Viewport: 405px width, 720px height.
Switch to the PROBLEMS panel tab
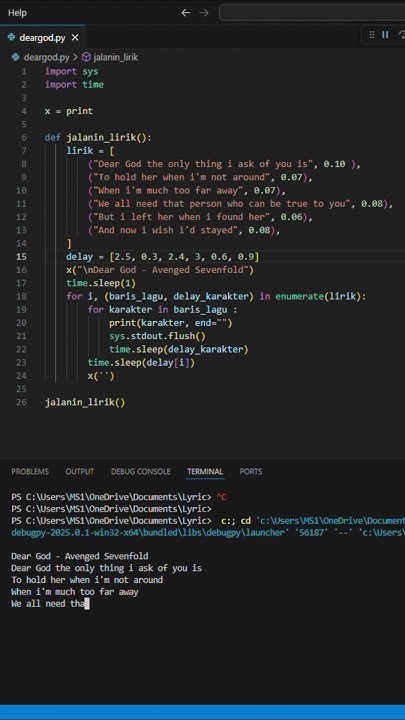[30, 472]
